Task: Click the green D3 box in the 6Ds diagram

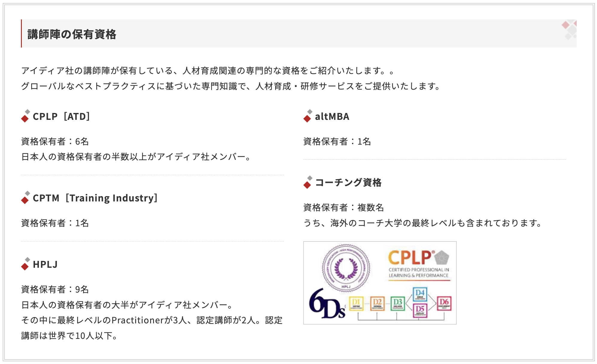Action: coord(398,303)
